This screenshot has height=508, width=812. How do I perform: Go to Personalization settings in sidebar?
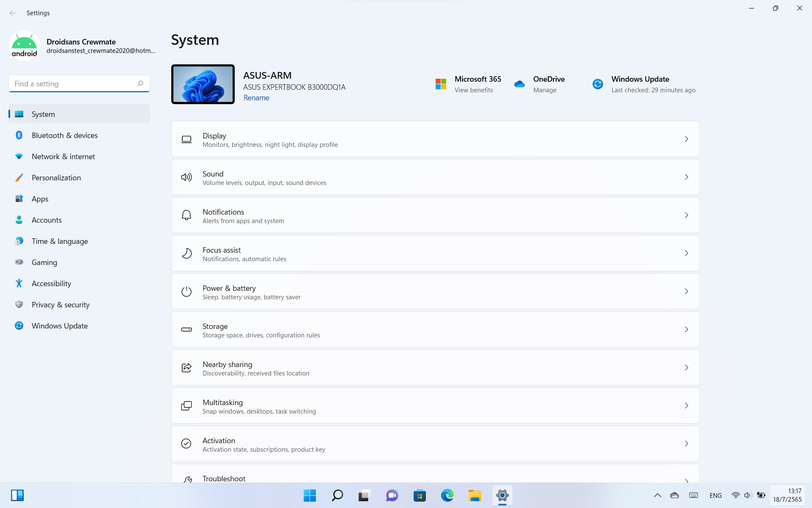[x=56, y=178]
